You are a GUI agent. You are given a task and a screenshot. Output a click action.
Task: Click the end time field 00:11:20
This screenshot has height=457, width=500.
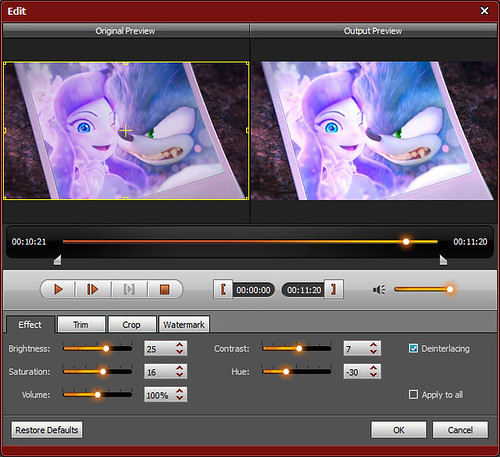coord(304,290)
